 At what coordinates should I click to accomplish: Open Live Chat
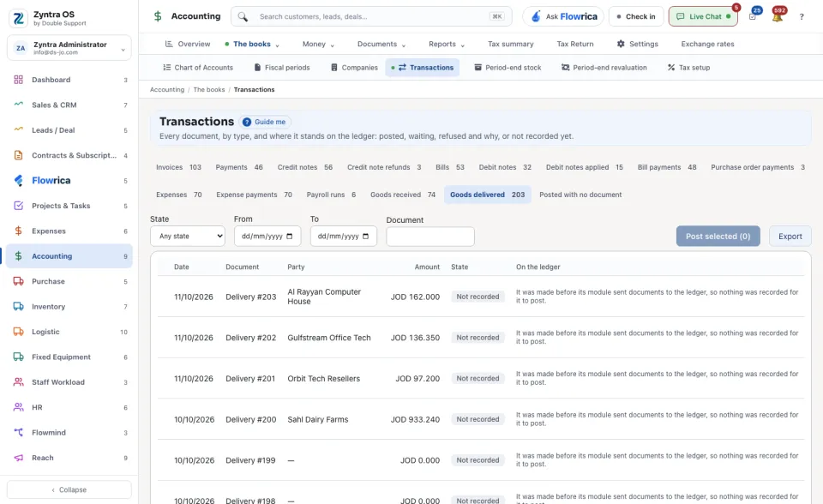pos(703,17)
